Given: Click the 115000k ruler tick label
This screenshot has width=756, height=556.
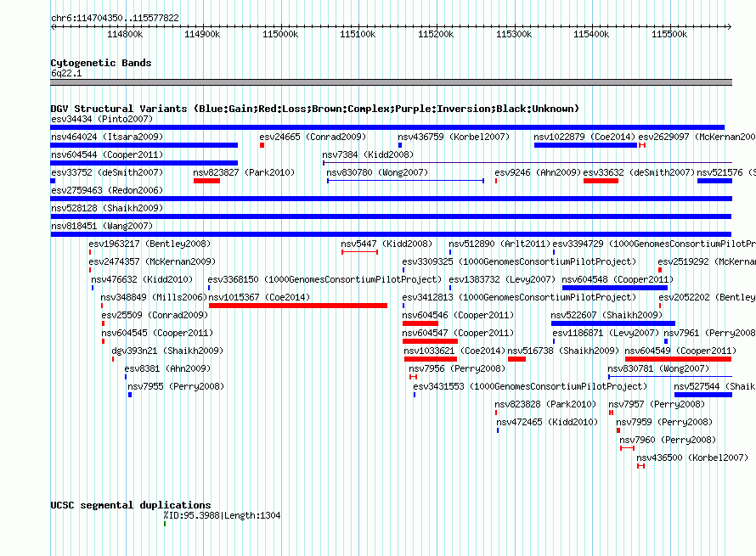Looking at the screenshot, I should 280,34.
